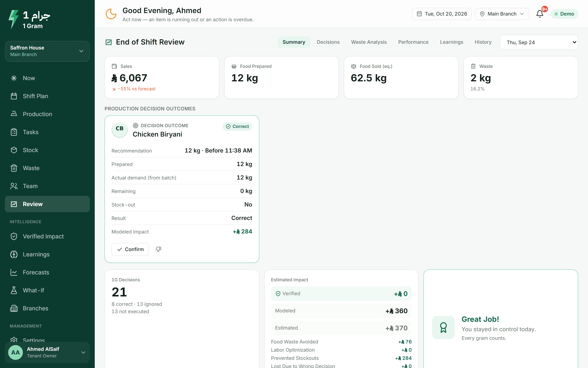The image size is (588, 368).
Task: Switch to the Summary tab
Action: pyautogui.click(x=294, y=42)
